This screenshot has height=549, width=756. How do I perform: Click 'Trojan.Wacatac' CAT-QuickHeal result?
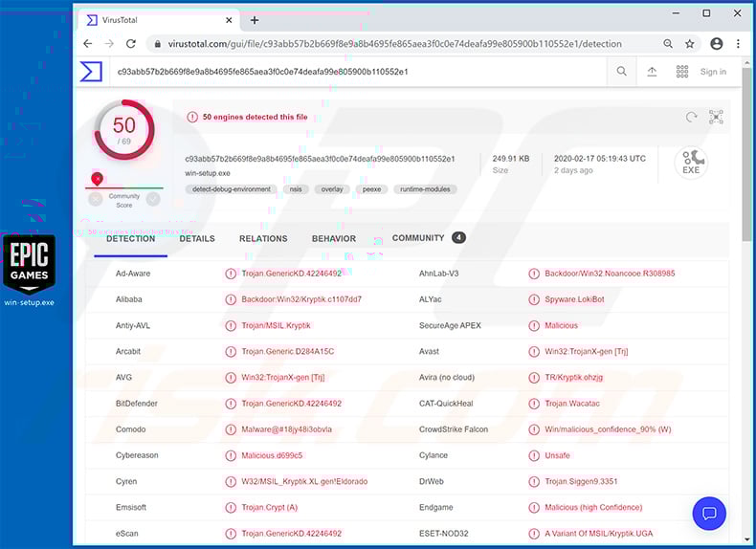click(x=572, y=404)
